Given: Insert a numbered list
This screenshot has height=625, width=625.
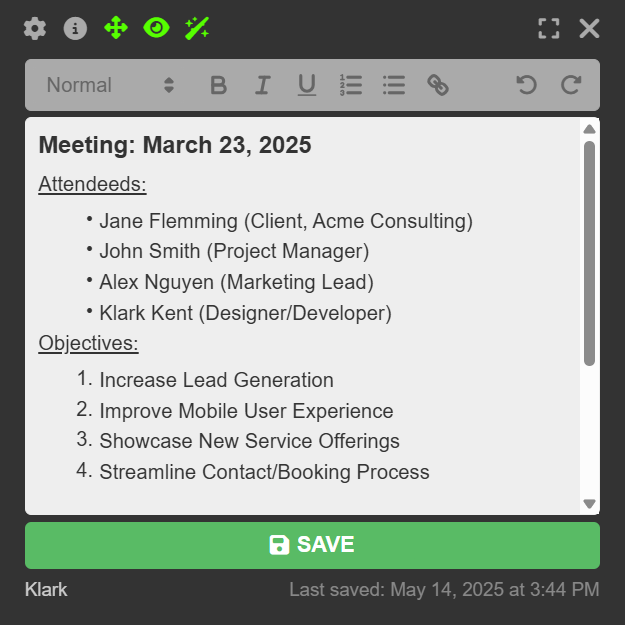Looking at the screenshot, I should pyautogui.click(x=351, y=85).
